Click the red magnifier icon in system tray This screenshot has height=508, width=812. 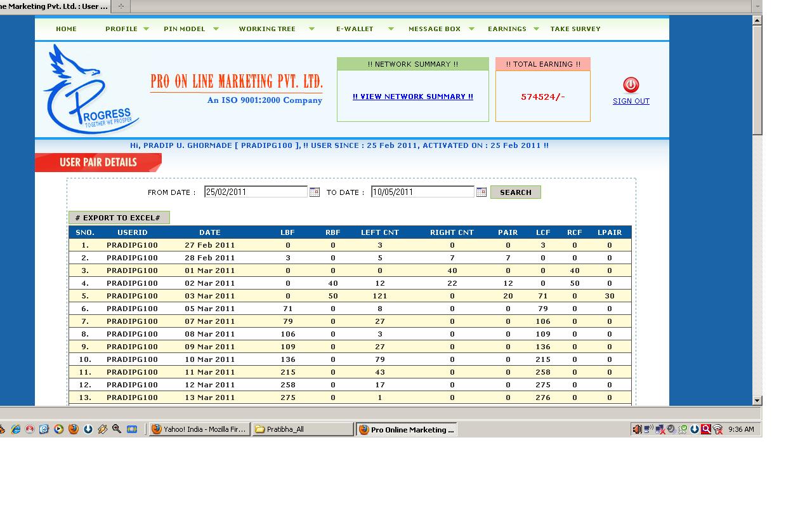click(x=706, y=429)
